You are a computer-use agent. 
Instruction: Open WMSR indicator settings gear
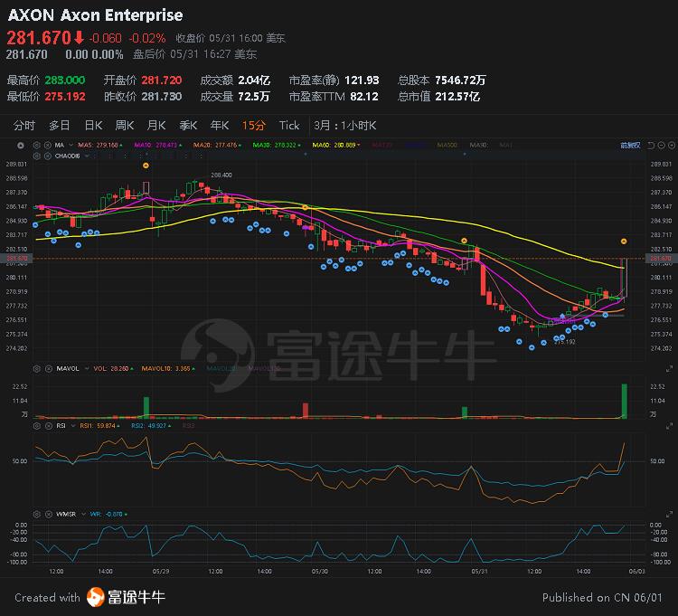click(37, 514)
